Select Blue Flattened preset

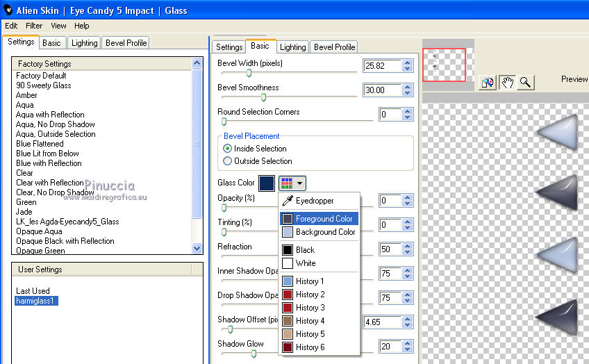pyautogui.click(x=40, y=144)
